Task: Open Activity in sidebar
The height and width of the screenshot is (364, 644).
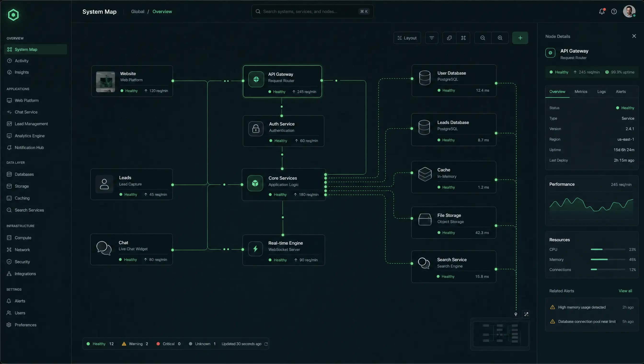Action: click(x=35, y=61)
